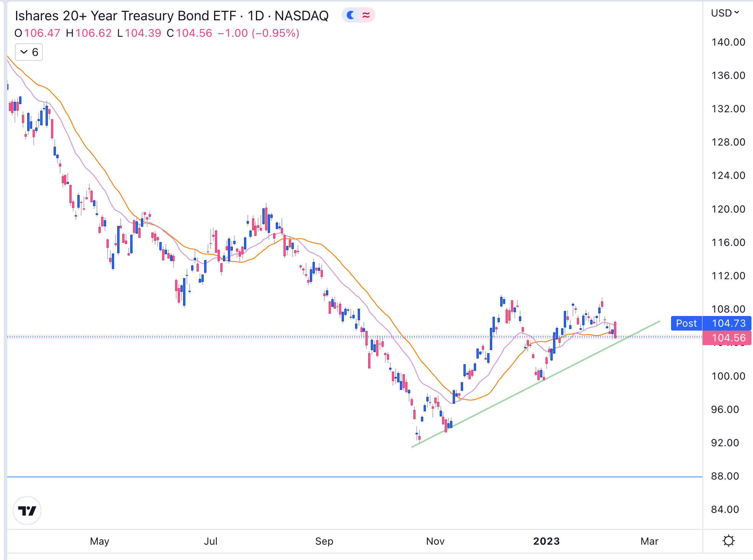Click the 120.00 price axis label
The image size is (753, 560).
pos(728,209)
